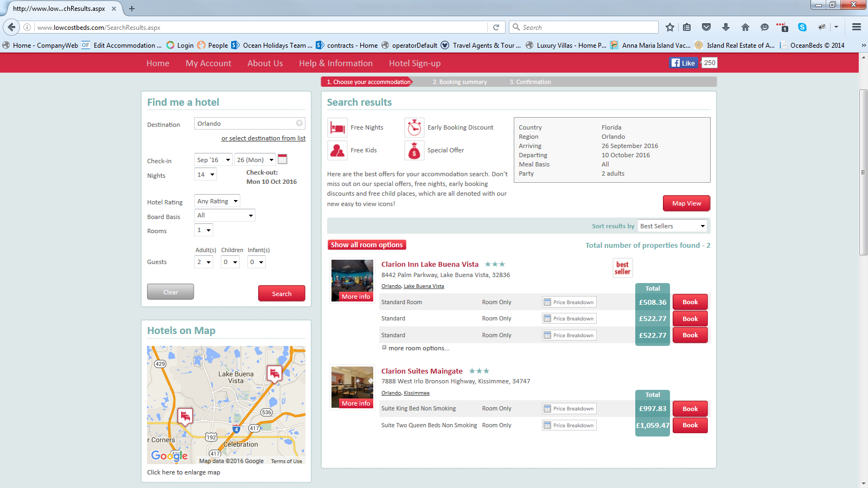Open the Clarion Inn Lake Buena Vista thumbnail photo
Image resolution: width=868 pixels, height=488 pixels.
coord(352,280)
